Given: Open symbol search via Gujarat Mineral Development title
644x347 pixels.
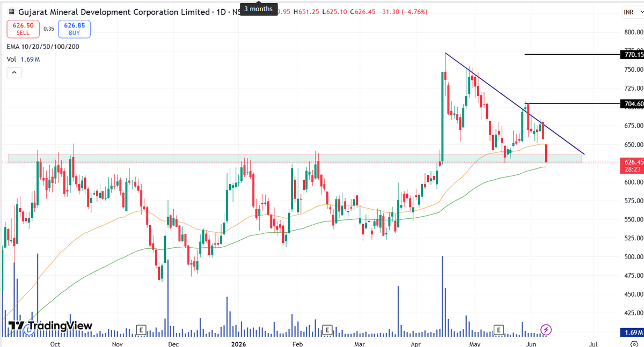Looking at the screenshot, I should point(114,12).
